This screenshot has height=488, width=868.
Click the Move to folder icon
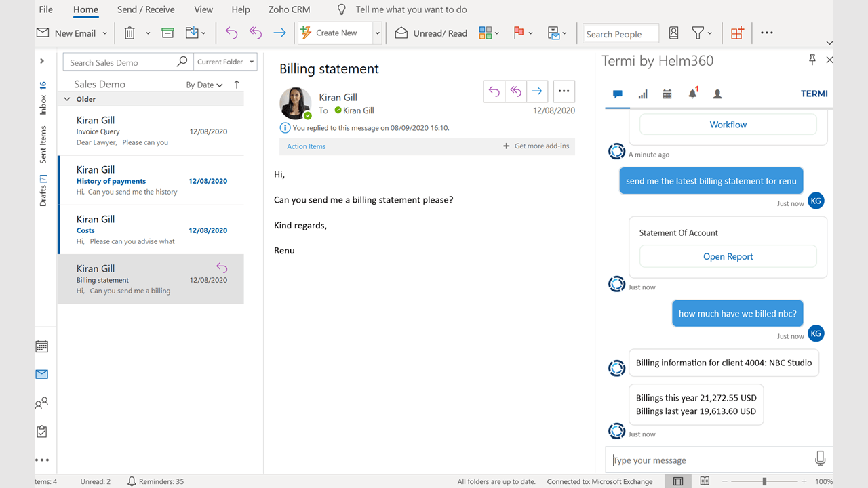tap(192, 33)
